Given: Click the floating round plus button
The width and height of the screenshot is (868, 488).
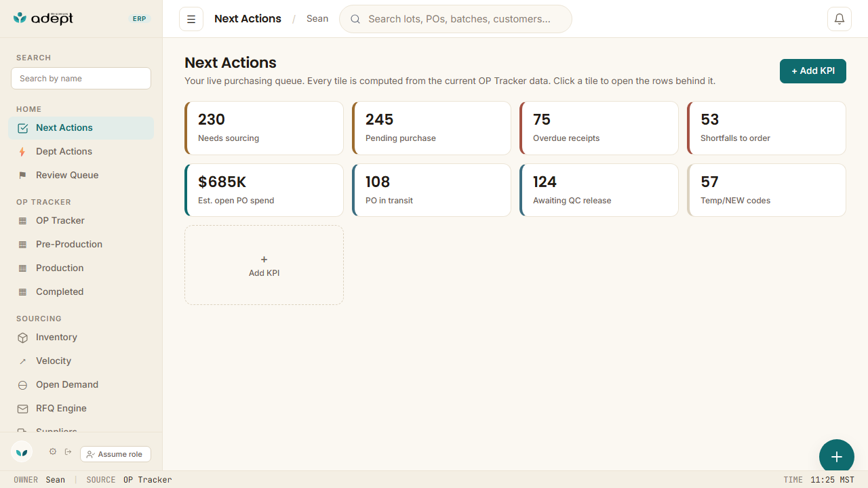Looking at the screenshot, I should click(837, 457).
